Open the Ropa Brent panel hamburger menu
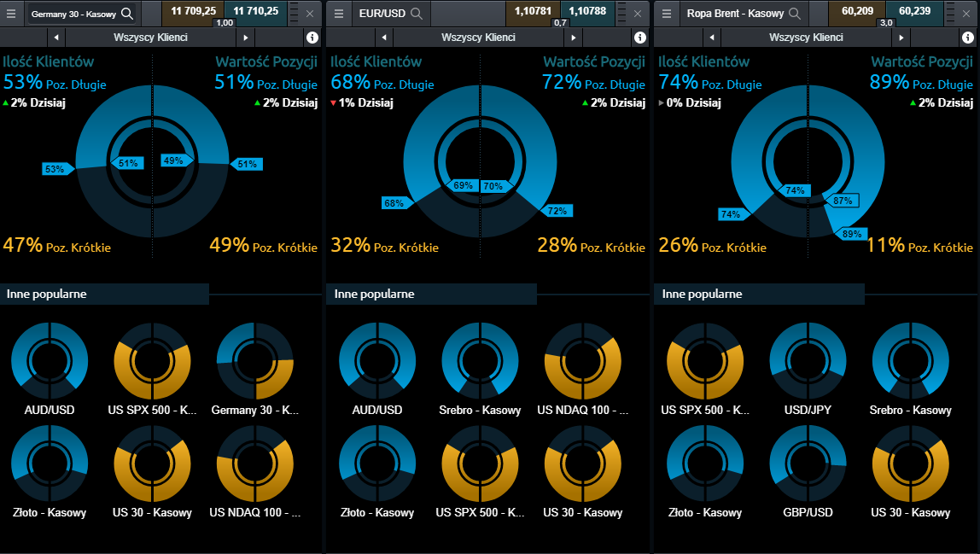The width and height of the screenshot is (980, 554). (667, 14)
